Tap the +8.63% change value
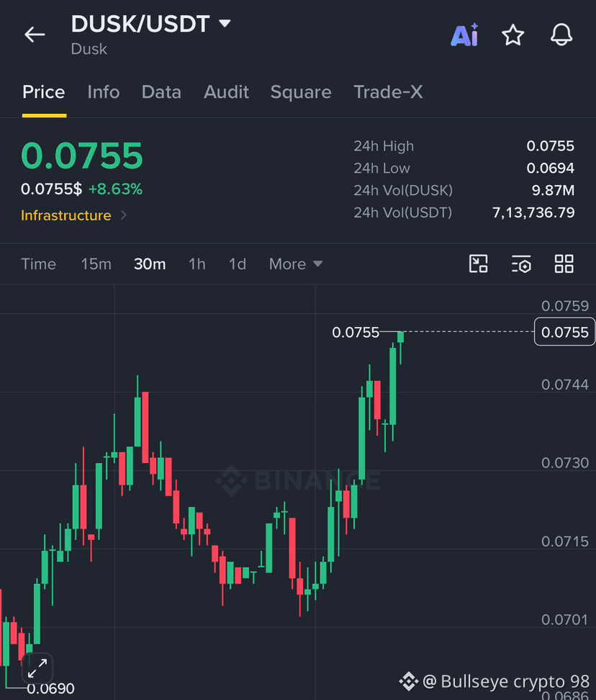 [116, 189]
